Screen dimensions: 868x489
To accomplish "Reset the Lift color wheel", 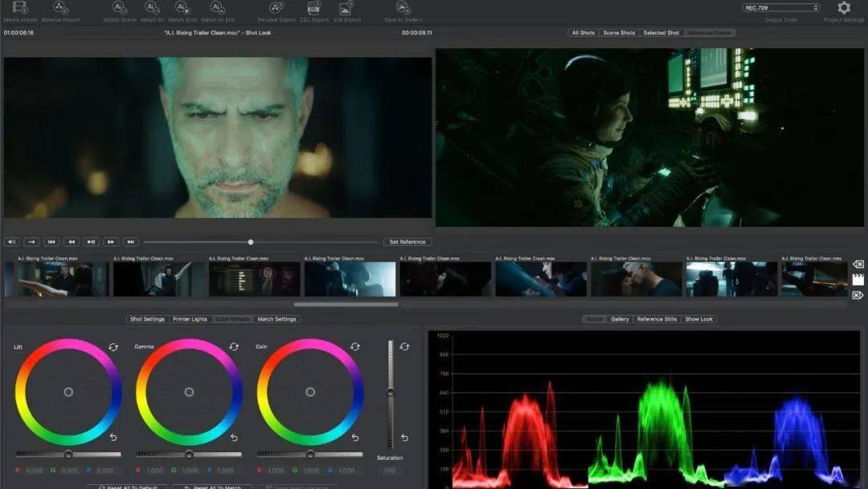I will (114, 347).
